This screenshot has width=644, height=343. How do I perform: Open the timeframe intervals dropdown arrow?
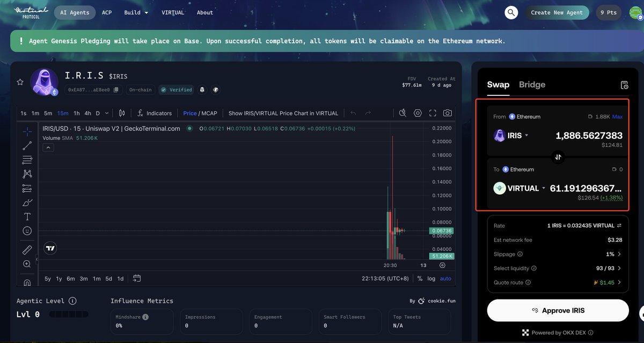[107, 113]
